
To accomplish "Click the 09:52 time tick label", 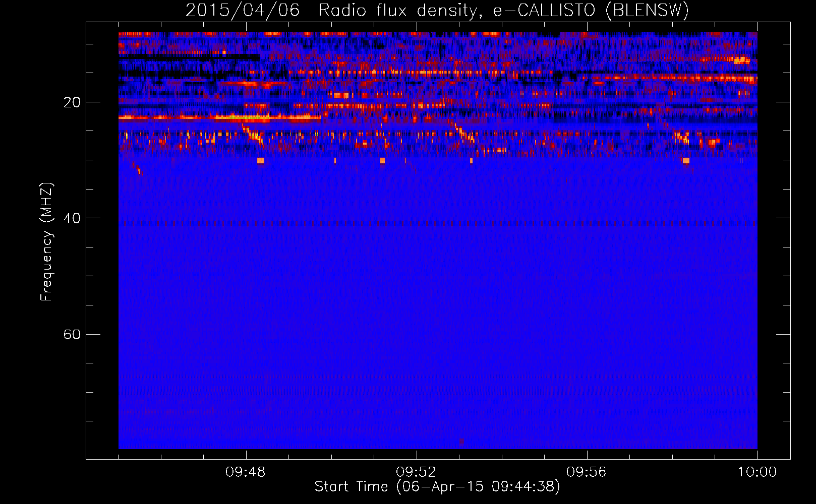I will click(x=416, y=472).
